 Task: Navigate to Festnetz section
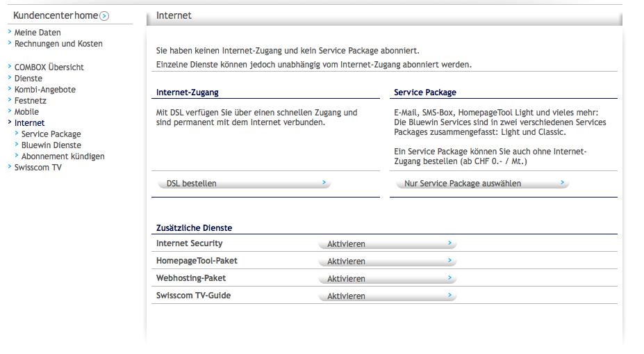coord(30,101)
